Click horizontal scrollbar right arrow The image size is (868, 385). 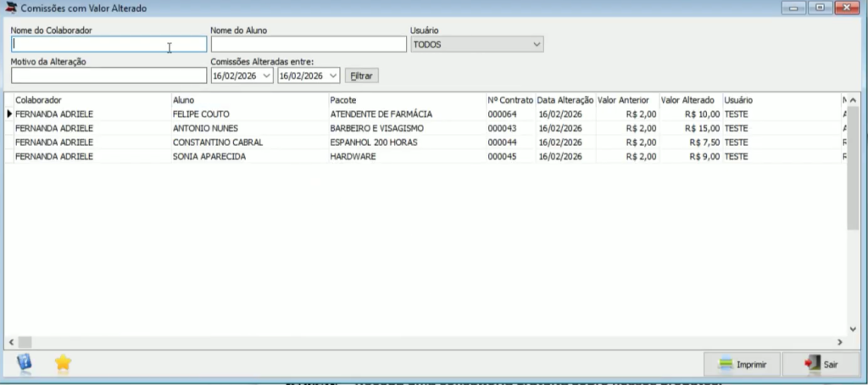pyautogui.click(x=840, y=343)
